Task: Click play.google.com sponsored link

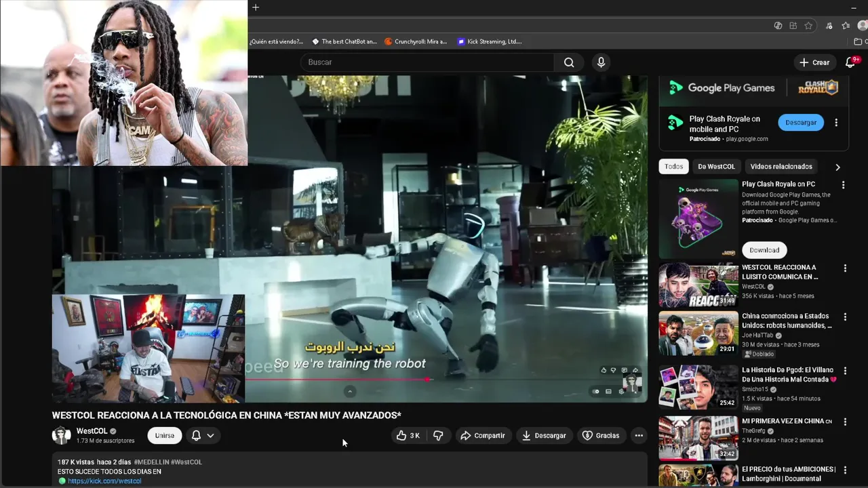Action: (x=747, y=139)
